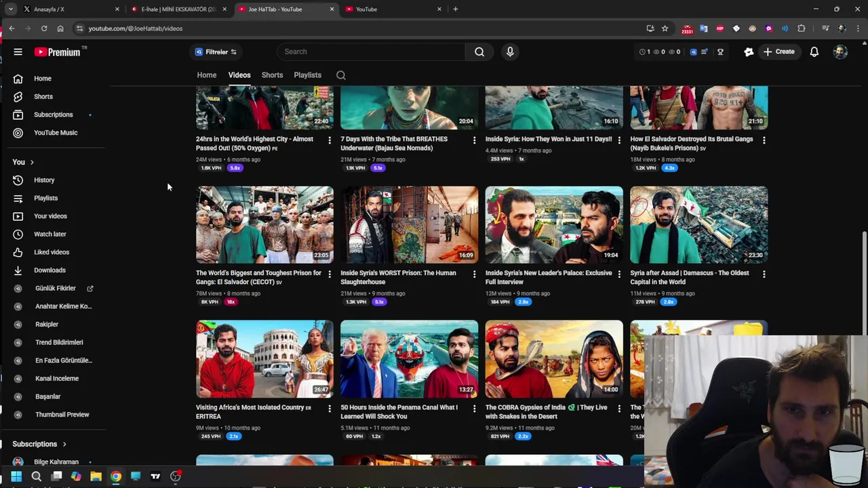Open File Explorer from the taskbar
This screenshot has height=488, width=868.
point(96,476)
